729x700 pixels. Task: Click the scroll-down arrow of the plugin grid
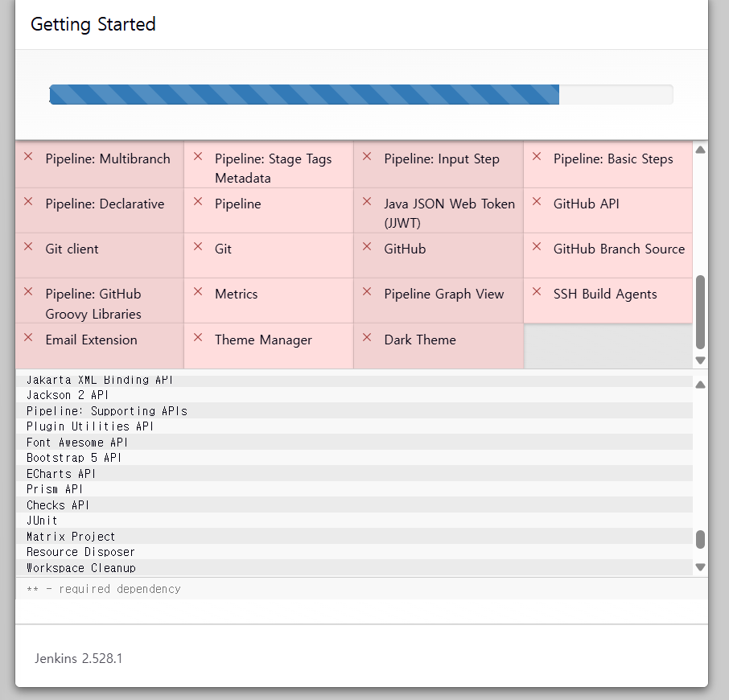[x=700, y=360]
